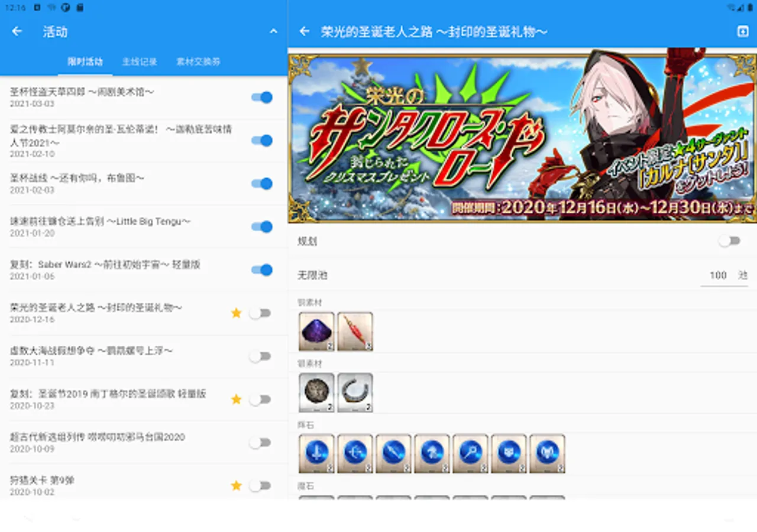The image size is (757, 532).
Task: Open the 超古代新选组列传 event entry
Action: click(x=144, y=443)
